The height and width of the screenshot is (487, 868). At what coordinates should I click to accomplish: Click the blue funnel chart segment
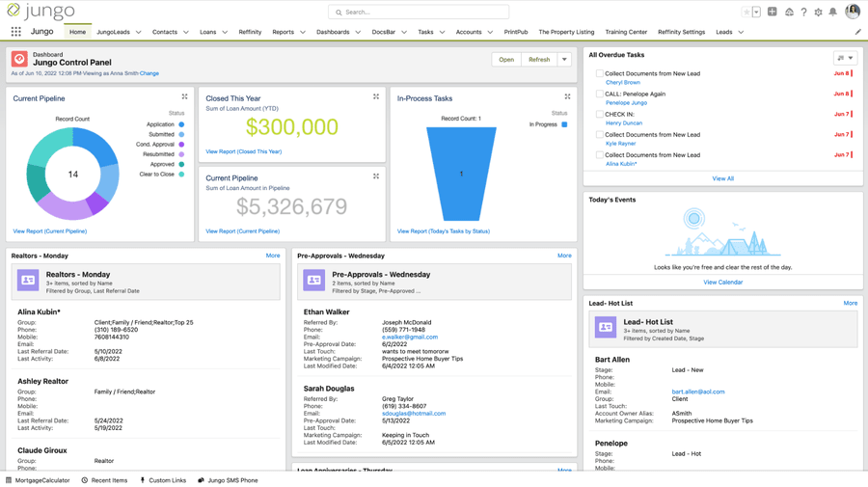coord(461,174)
